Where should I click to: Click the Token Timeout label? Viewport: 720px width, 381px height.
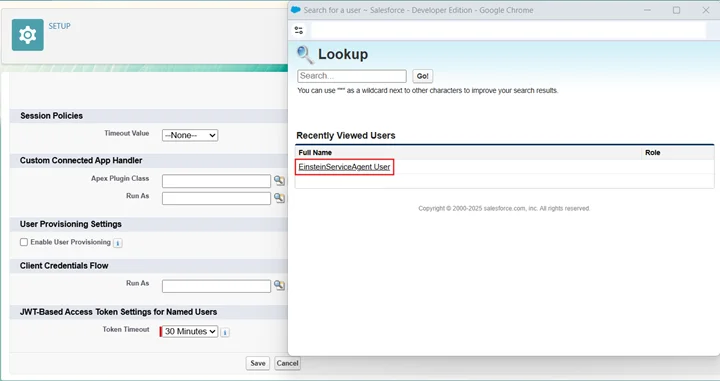tap(126, 329)
